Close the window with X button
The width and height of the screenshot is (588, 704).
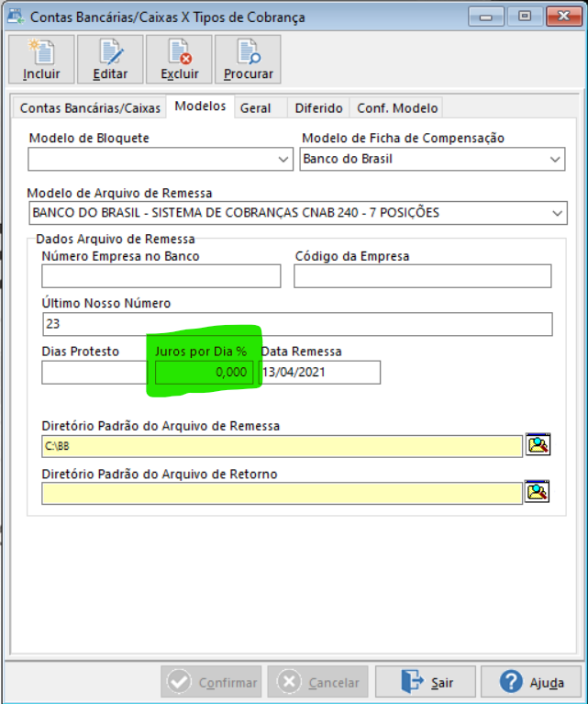click(564, 17)
